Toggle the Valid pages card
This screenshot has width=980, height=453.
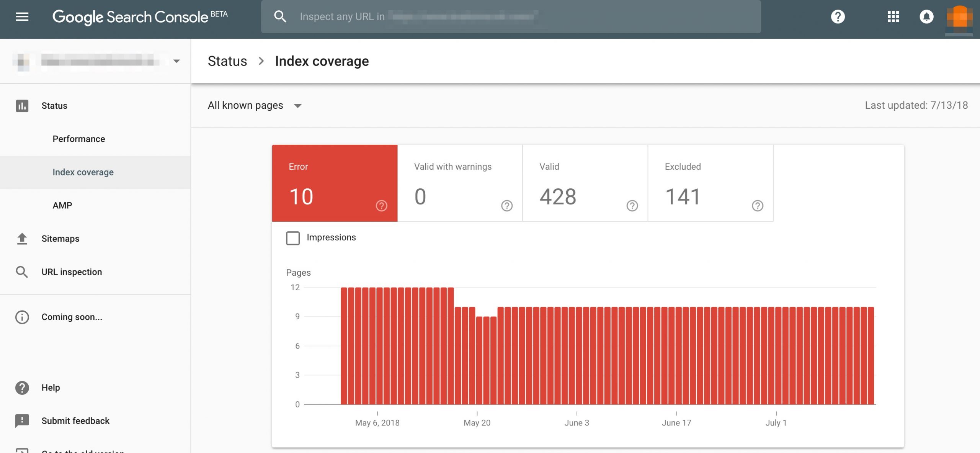[585, 183]
